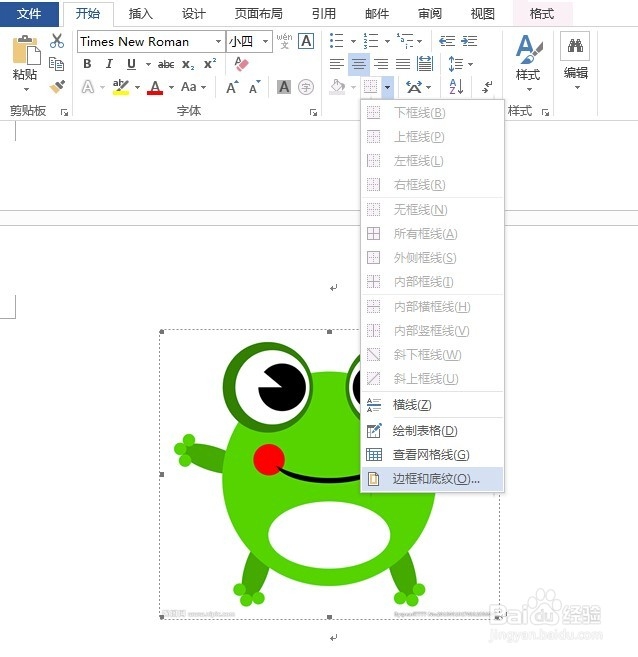Viewport: 638px width, 657px height.
Task: Switch to the 引用 References tab
Action: pos(323,14)
